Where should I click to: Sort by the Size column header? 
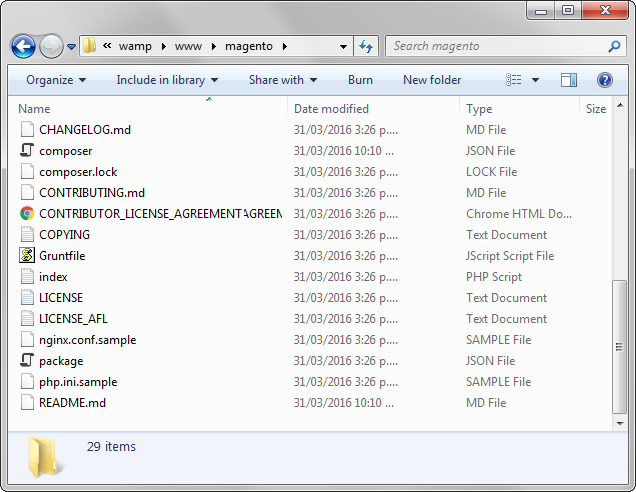(x=596, y=109)
